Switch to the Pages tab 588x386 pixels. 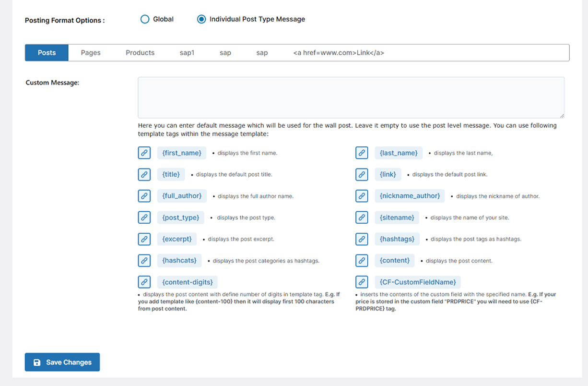point(91,52)
